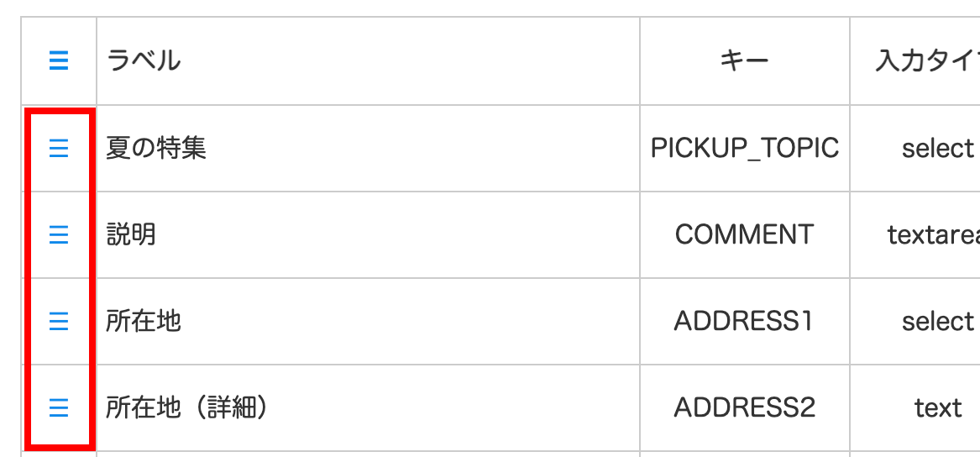Click the select type in PICKUP_TOPIC row
The image size is (980, 457).
point(937,149)
